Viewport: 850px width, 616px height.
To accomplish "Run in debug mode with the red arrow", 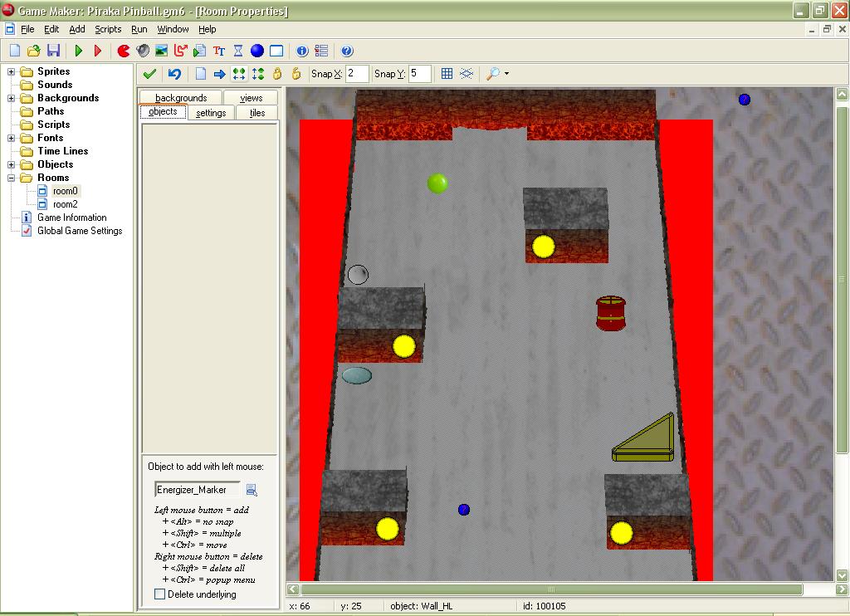I will (x=98, y=51).
